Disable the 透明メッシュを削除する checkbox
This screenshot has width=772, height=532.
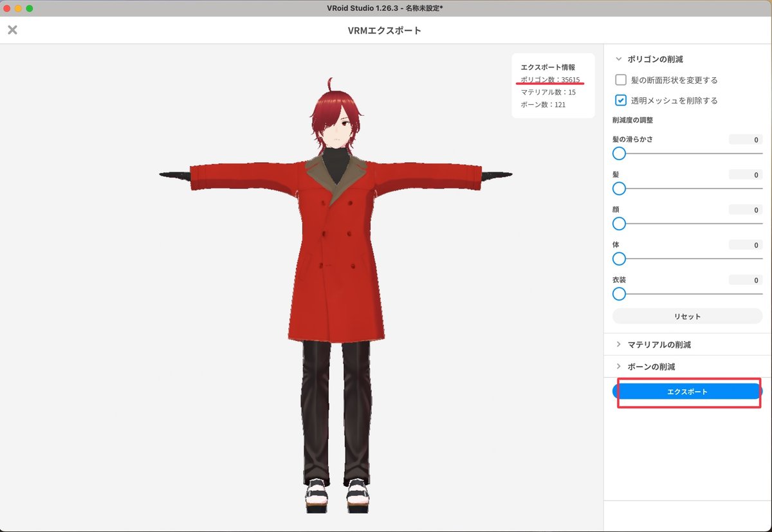tap(621, 100)
